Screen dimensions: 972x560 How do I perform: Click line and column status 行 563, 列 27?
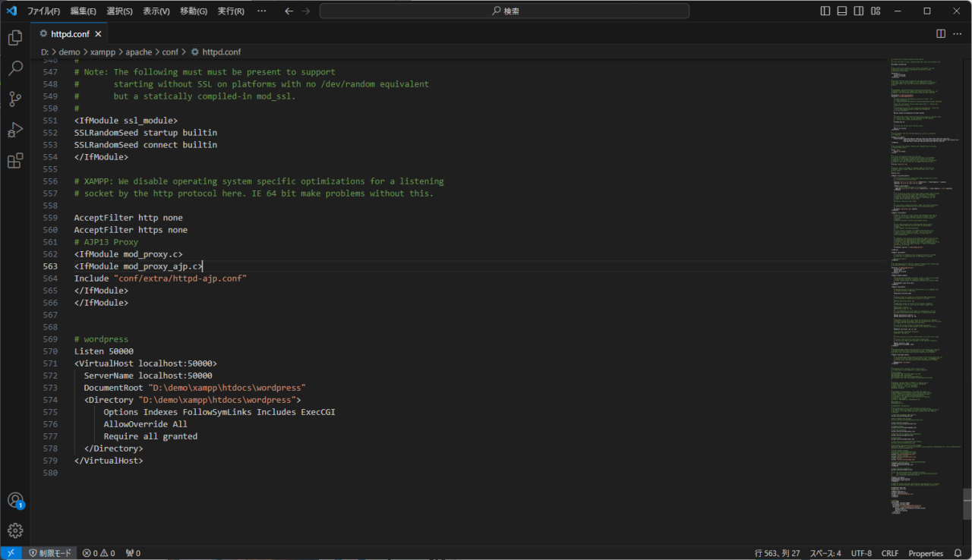[x=777, y=553]
